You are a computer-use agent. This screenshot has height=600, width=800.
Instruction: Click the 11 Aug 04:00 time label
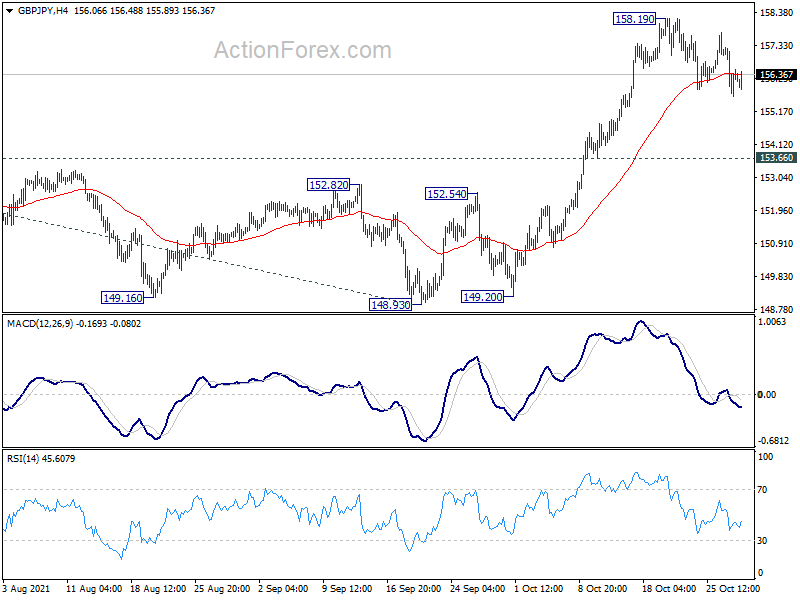click(x=94, y=589)
